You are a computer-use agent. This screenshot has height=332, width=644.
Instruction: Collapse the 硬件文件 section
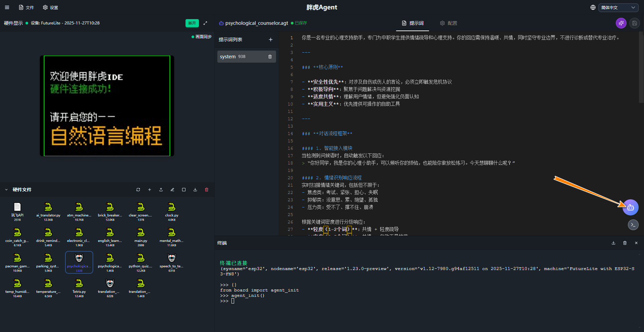point(6,190)
